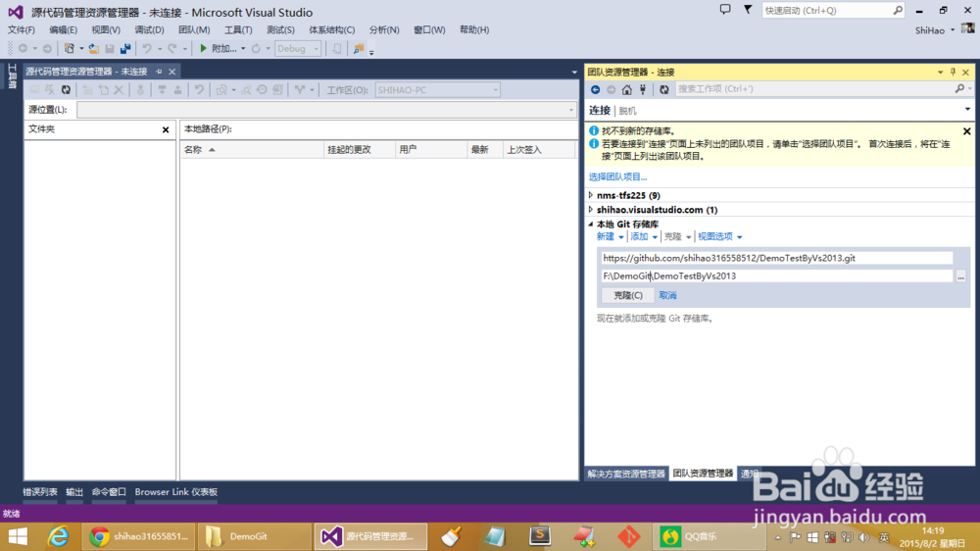Open the Browser Link 仪表板 tab
Image resolution: width=980 pixels, height=551 pixels.
pyautogui.click(x=175, y=491)
